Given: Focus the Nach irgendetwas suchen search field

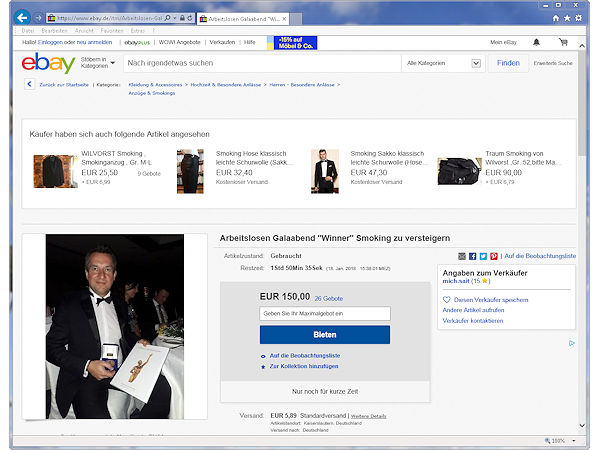Looking at the screenshot, I should [262, 63].
